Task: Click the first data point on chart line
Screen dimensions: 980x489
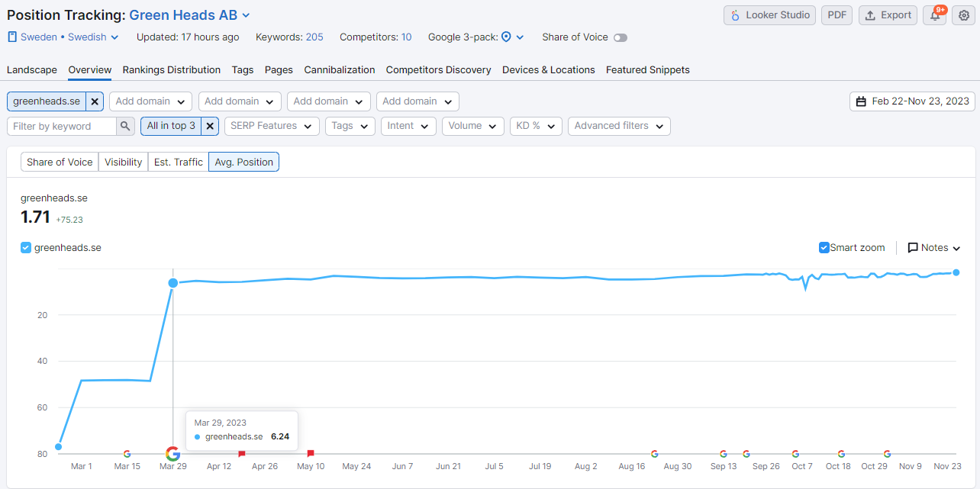Action: [x=59, y=447]
